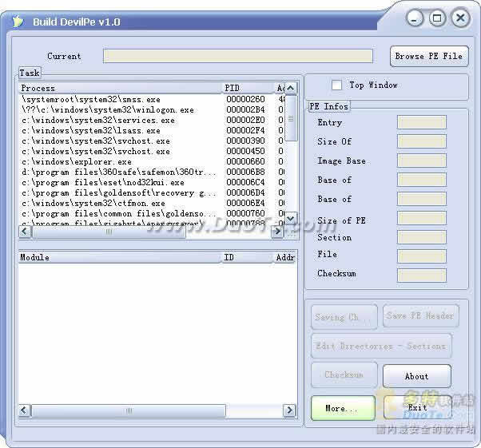Select svchost.exe row with PID 00000390
The height and width of the screenshot is (448, 481).
pos(152,141)
